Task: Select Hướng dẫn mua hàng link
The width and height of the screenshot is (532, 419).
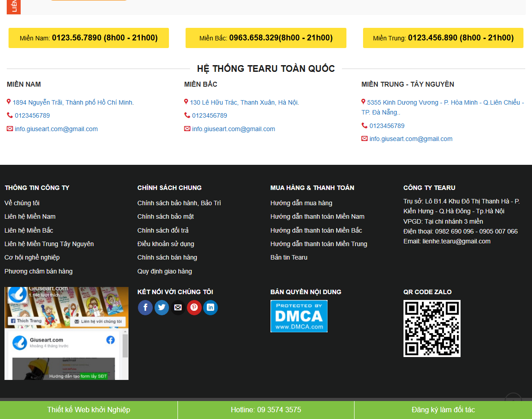Action: [301, 203]
